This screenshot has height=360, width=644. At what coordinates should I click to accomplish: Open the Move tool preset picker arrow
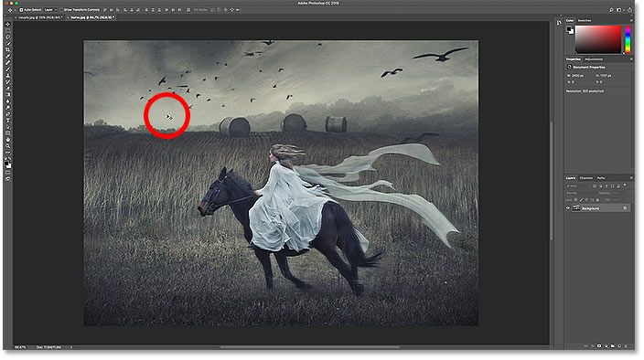pyautogui.click(x=15, y=9)
